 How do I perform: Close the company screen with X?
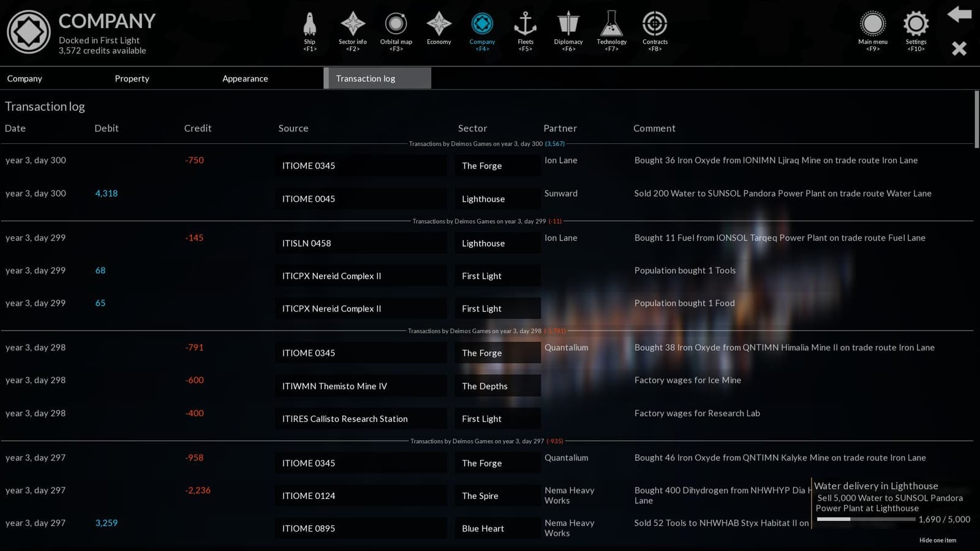(x=959, y=48)
